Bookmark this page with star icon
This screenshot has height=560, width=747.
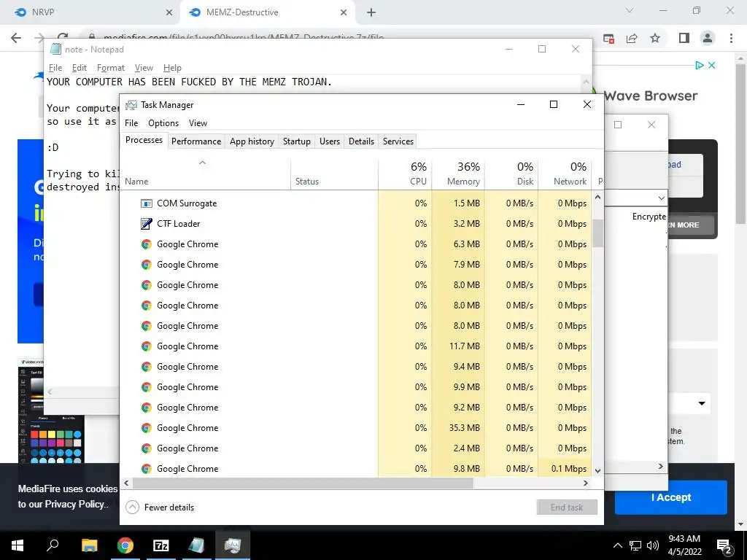[656, 38]
